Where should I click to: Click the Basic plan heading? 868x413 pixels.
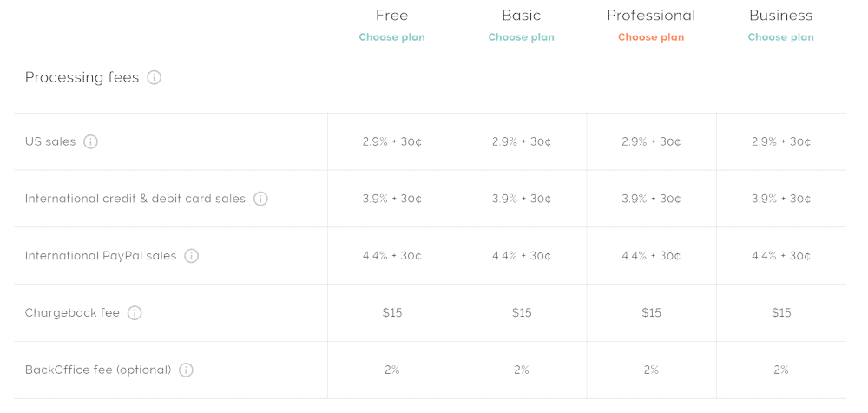click(x=522, y=15)
